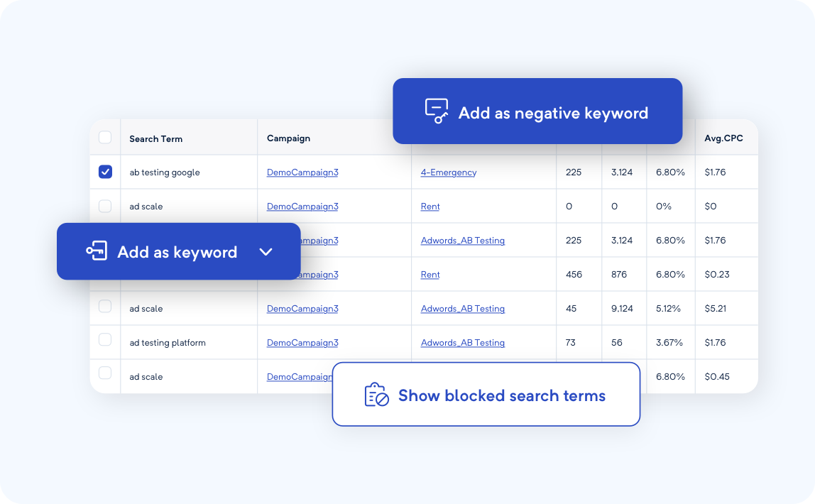Expand the Add as keyword dropdown chevron

(x=266, y=251)
